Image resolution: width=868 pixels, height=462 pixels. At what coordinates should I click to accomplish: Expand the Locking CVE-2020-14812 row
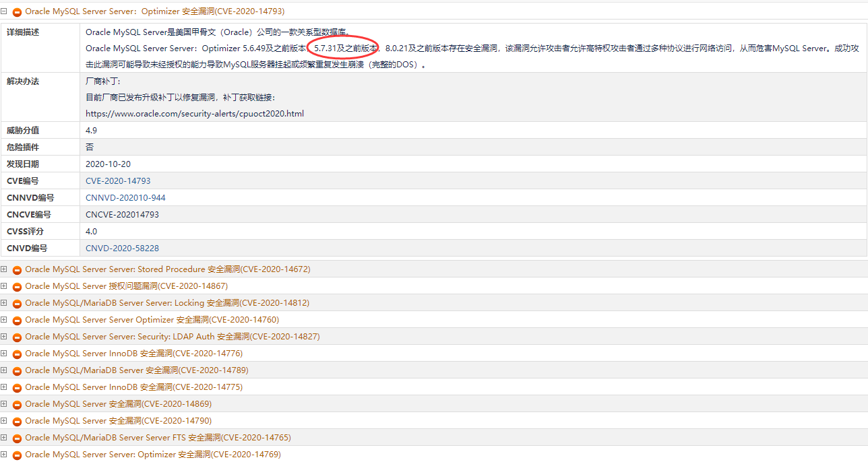4,303
